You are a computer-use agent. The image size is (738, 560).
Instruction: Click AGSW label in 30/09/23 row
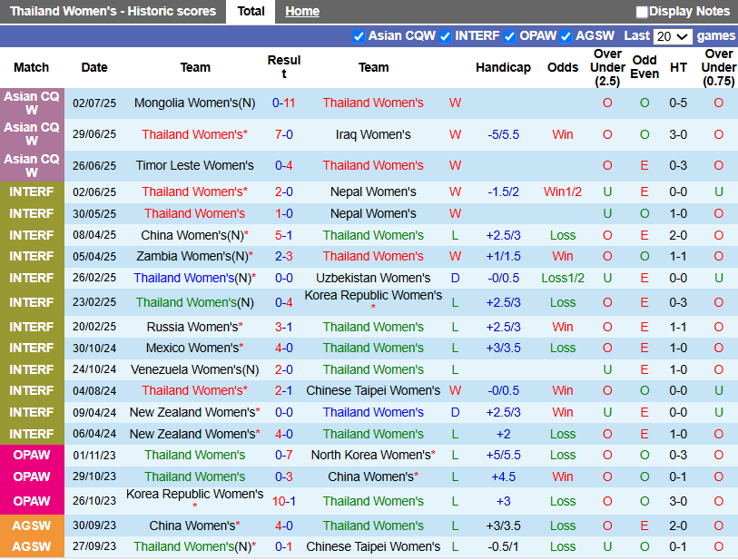[x=32, y=526]
